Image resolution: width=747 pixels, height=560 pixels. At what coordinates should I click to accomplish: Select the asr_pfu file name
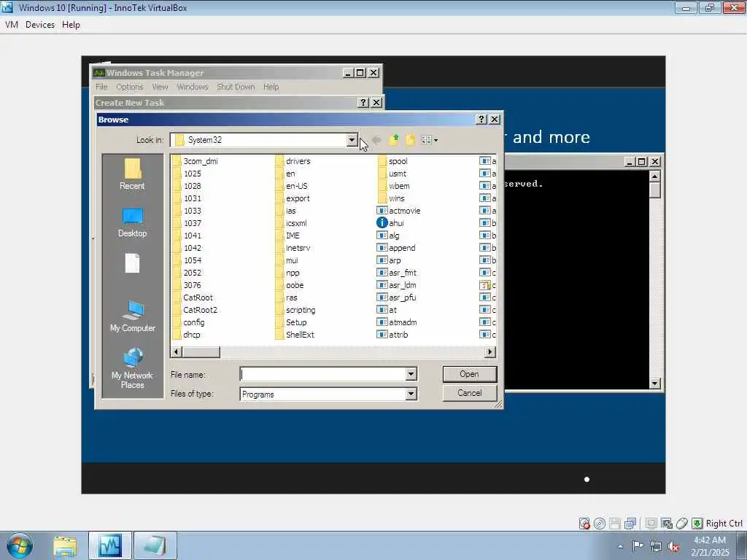click(x=402, y=297)
